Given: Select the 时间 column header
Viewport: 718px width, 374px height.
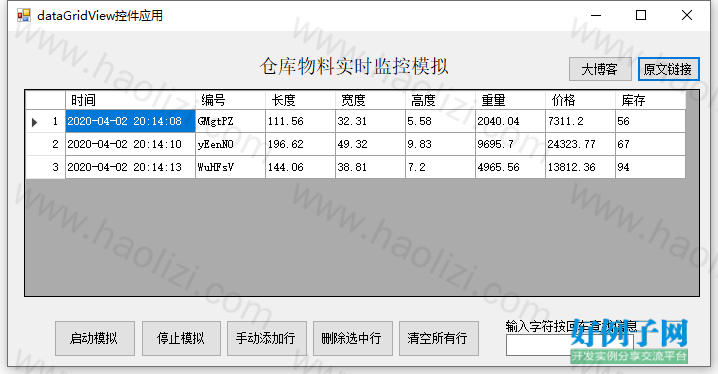Looking at the screenshot, I should (x=131, y=100).
